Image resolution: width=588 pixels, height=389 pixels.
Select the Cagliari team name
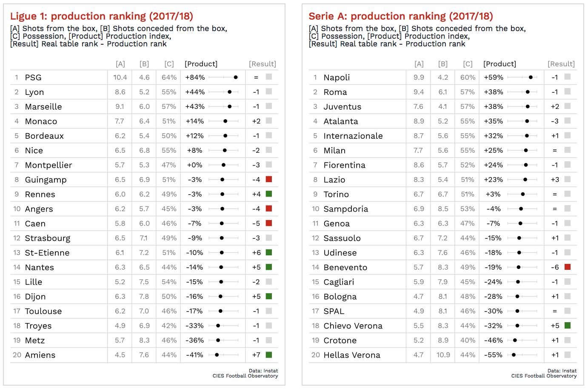(x=339, y=282)
